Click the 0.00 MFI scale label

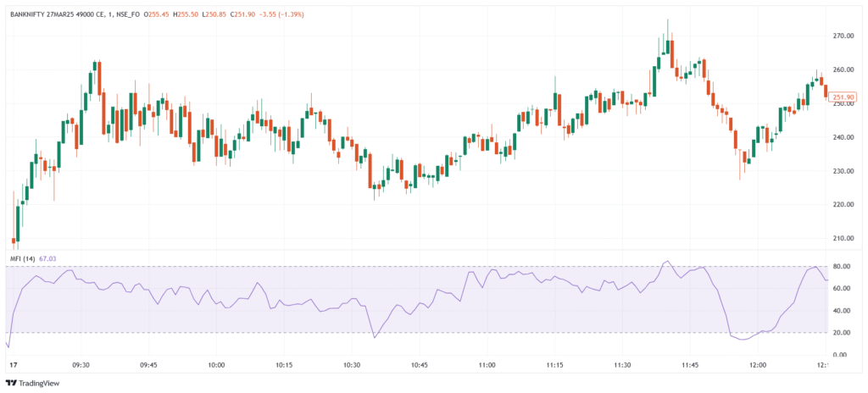[846, 355]
